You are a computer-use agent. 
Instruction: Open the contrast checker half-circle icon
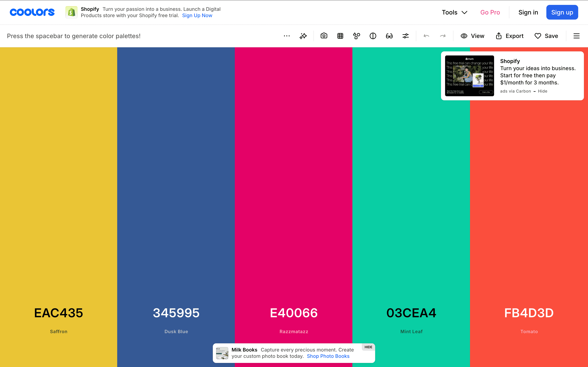pos(373,36)
